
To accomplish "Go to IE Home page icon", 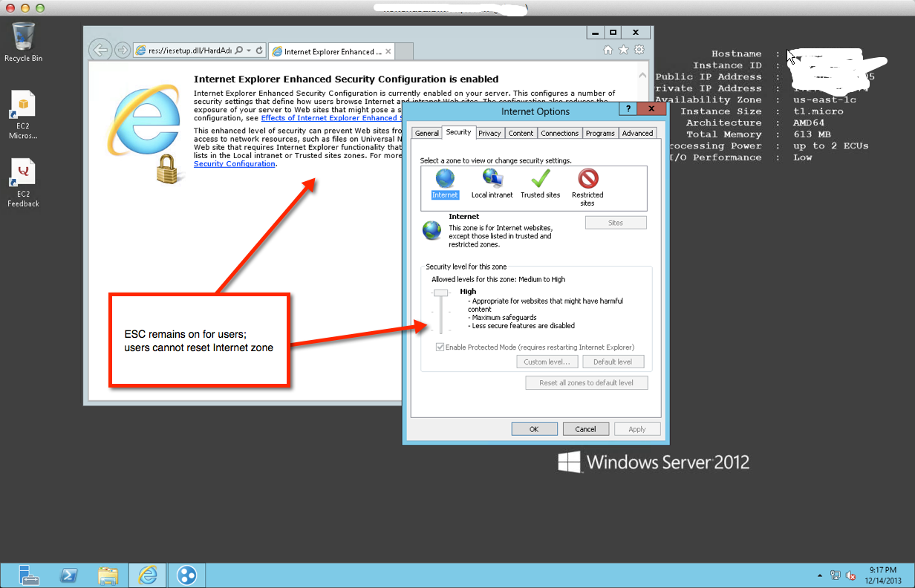I will pyautogui.click(x=608, y=50).
